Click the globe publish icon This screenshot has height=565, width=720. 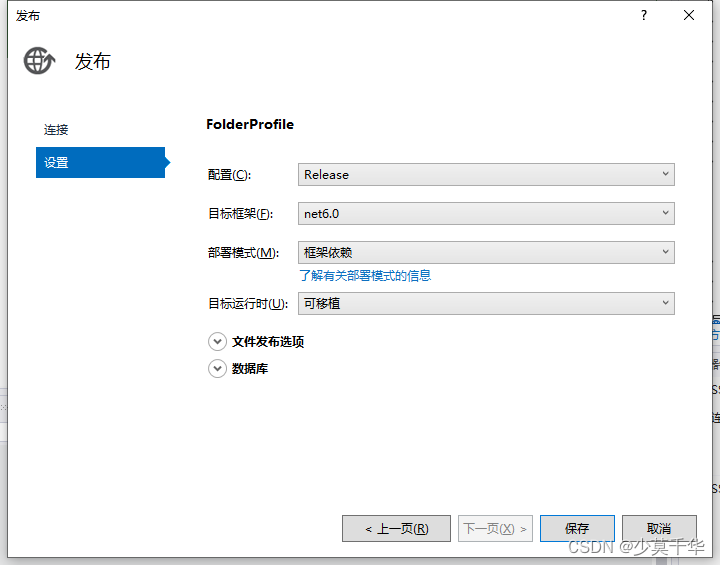[x=40, y=61]
